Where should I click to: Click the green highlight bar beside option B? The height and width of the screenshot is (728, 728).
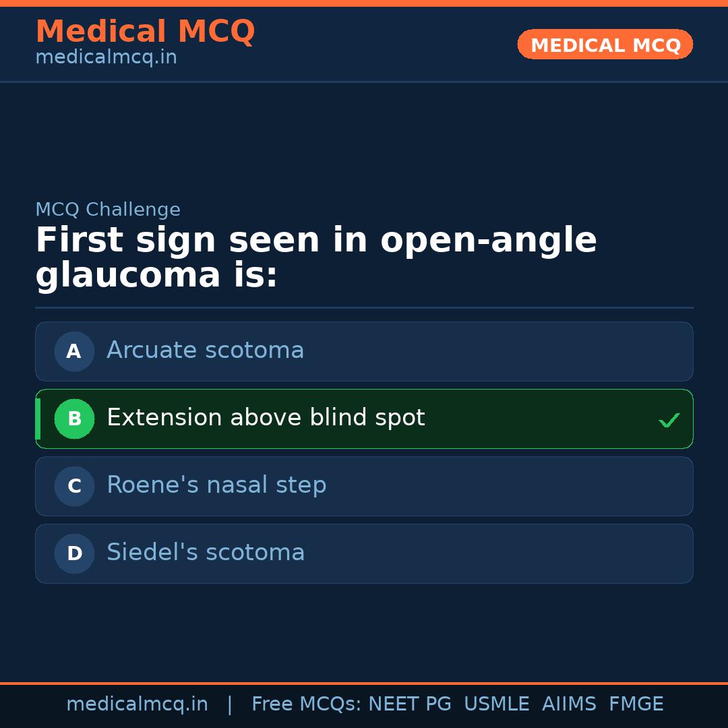coord(37,419)
